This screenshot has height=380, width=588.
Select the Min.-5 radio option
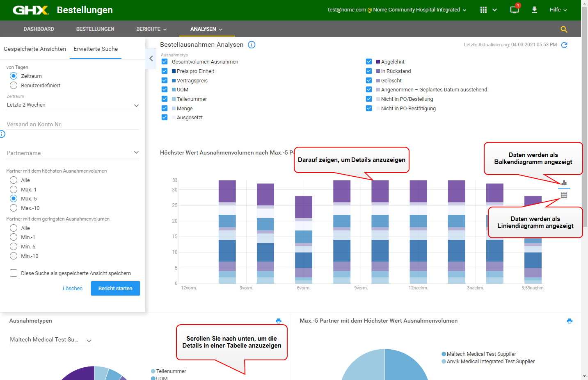[14, 246]
